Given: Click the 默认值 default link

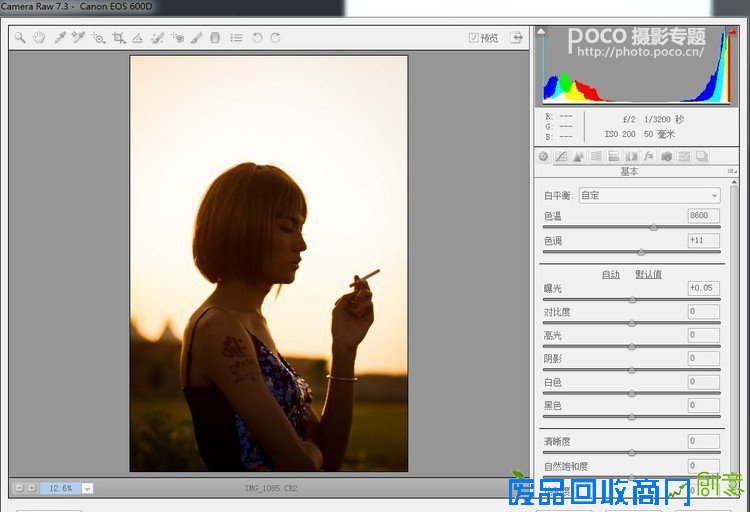Looking at the screenshot, I should coord(648,274).
